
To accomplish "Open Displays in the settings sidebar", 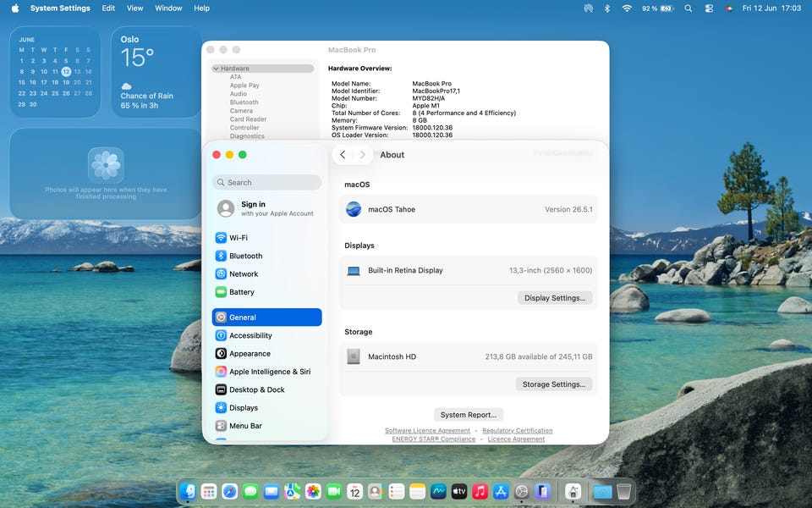I will [266, 408].
